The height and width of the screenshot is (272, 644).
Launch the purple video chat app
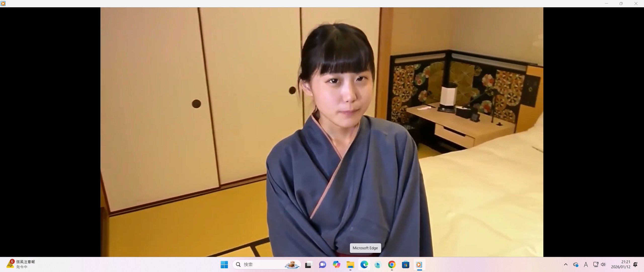[x=323, y=264]
